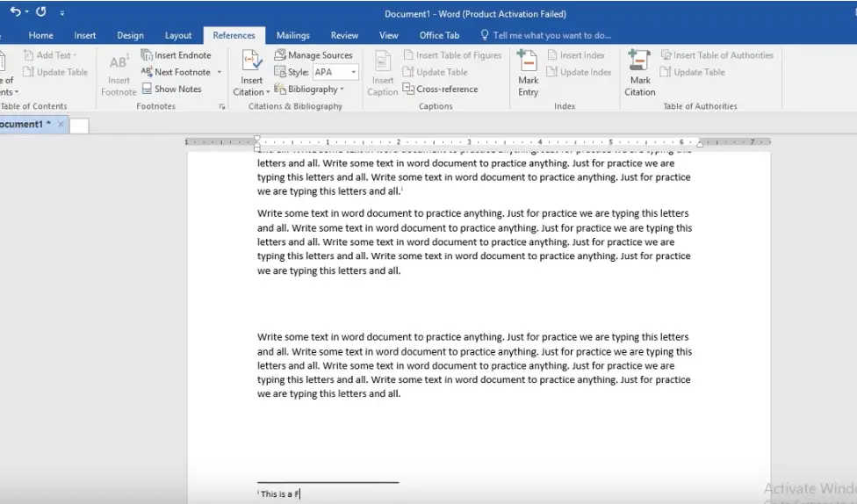Switch to the Insert tab
Viewport: 857px width, 504px height.
(x=84, y=35)
